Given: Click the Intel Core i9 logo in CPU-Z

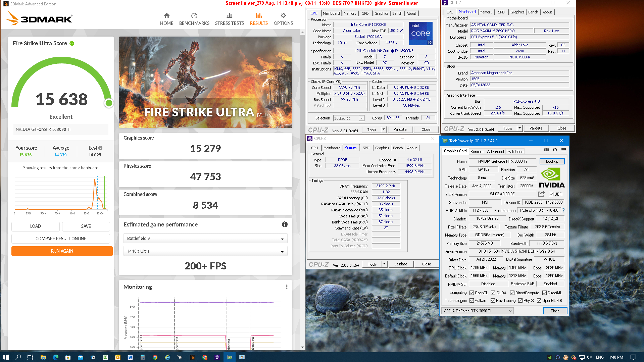Looking at the screenshot, I should (x=420, y=34).
